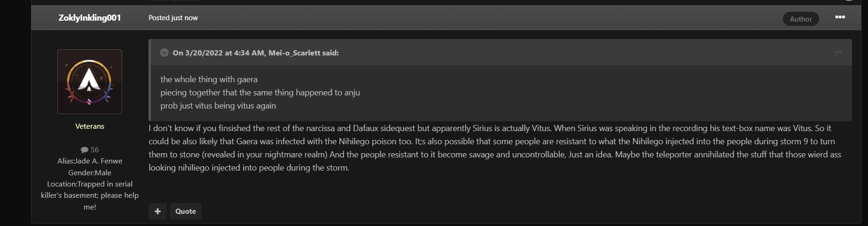Click the Alias:Jade A. Fenwe field
The height and width of the screenshot is (226, 868).
coord(90,161)
